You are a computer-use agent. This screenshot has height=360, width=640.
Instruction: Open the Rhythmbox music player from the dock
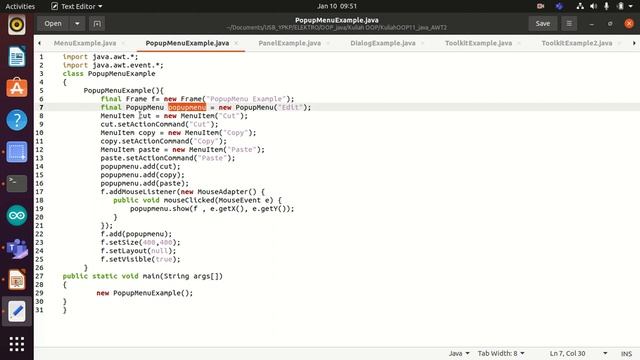pos(16,25)
